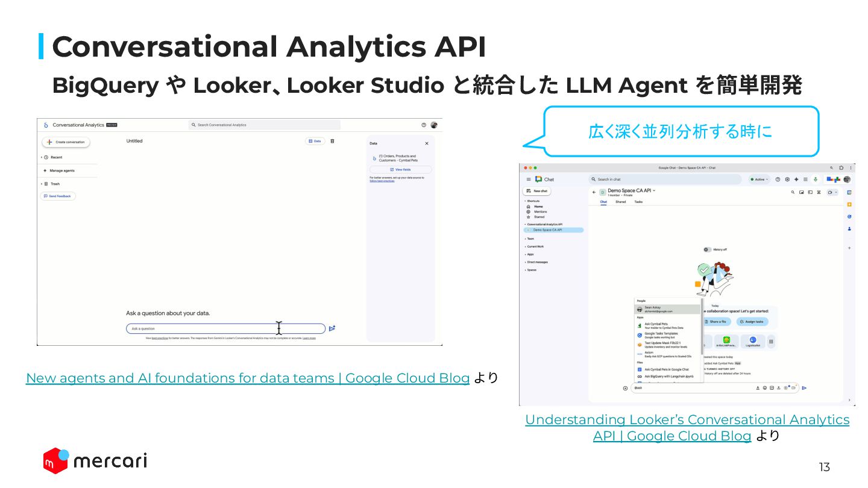This screenshot has height=488, width=868.
Task: Open the Keep icon in the right side panel
Action: tap(849, 205)
